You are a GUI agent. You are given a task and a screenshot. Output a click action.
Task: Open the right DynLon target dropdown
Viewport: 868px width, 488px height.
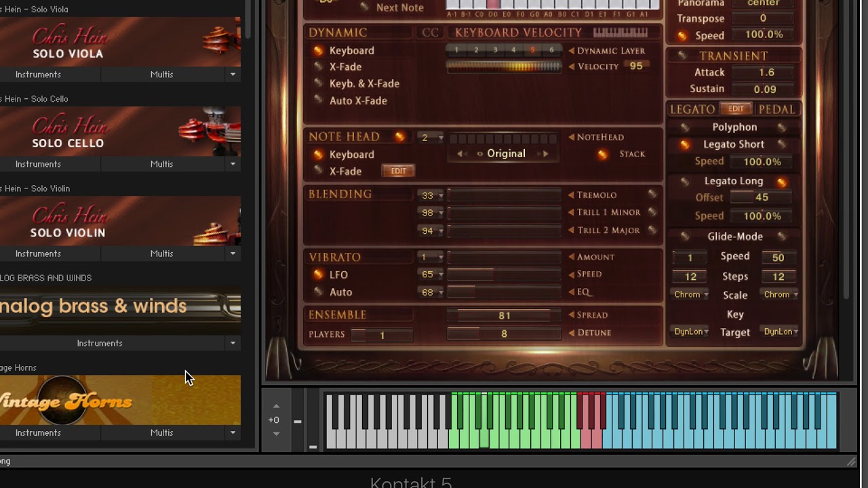(781, 331)
